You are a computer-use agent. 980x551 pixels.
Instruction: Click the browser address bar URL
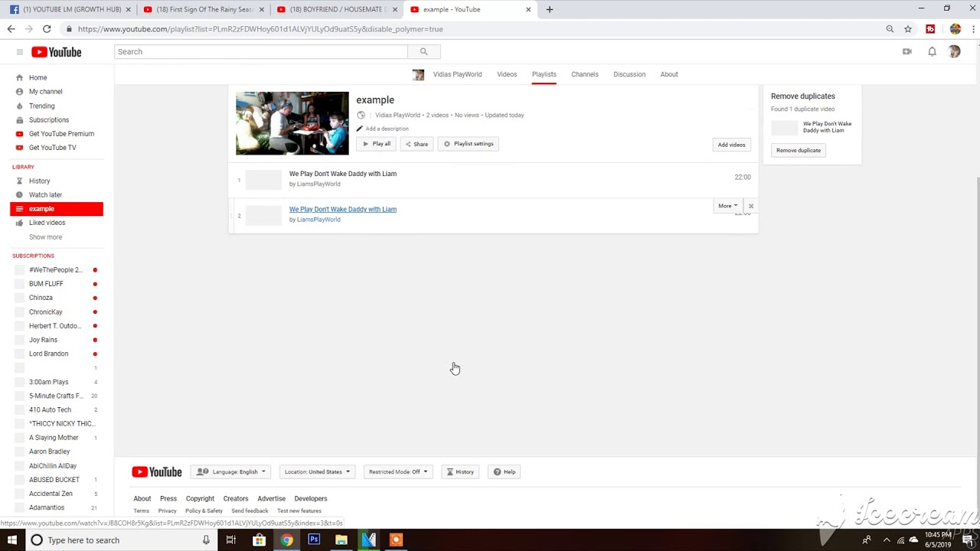(260, 29)
